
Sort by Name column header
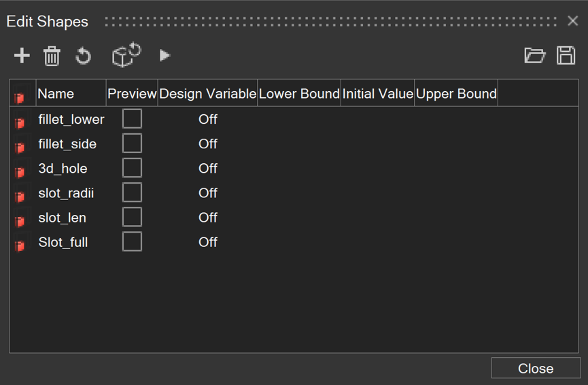coord(71,93)
